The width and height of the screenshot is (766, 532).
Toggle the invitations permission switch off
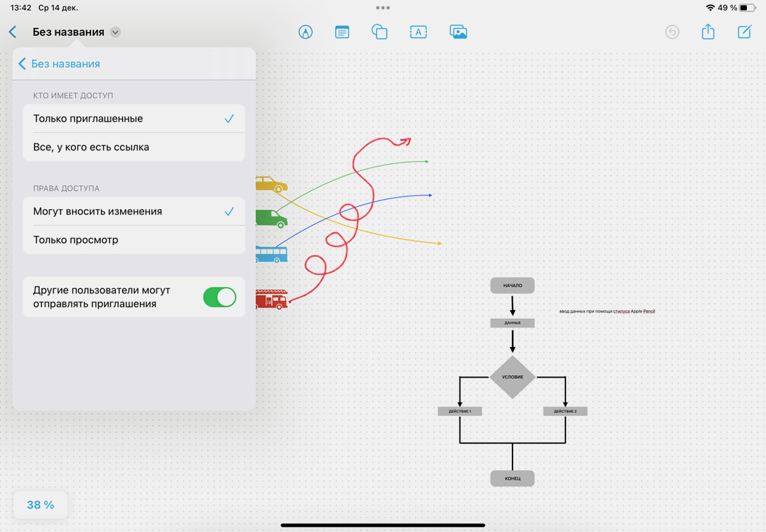(x=220, y=297)
